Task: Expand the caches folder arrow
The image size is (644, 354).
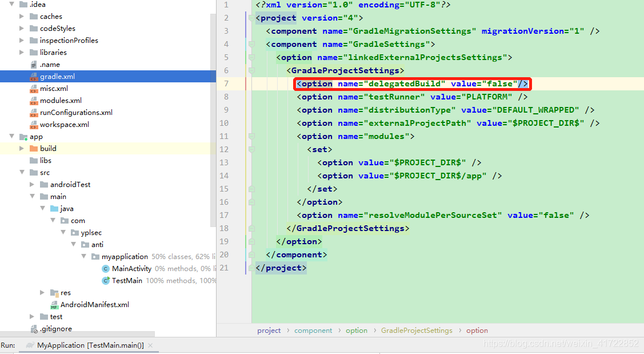Action: coord(22,17)
